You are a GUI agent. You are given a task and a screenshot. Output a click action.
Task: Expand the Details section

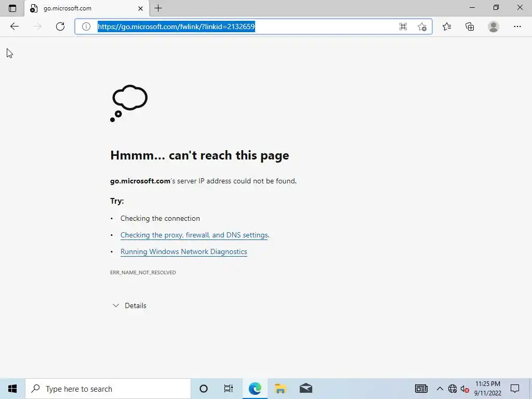129,305
